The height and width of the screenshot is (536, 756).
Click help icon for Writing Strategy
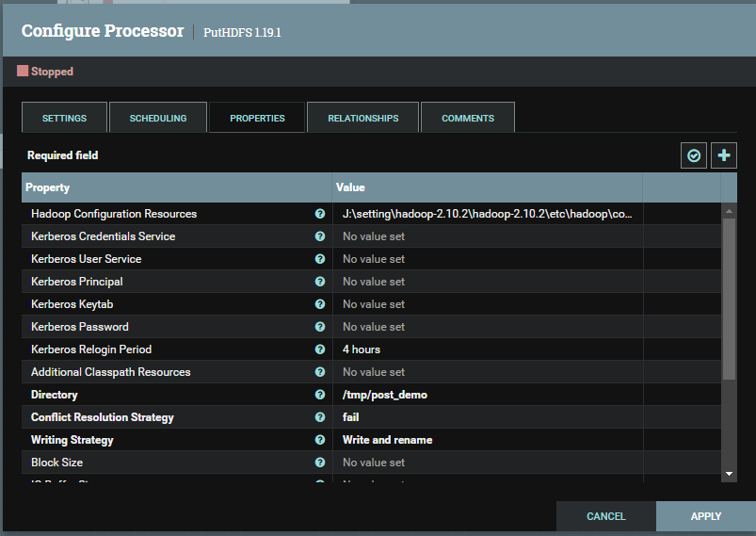tap(320, 440)
